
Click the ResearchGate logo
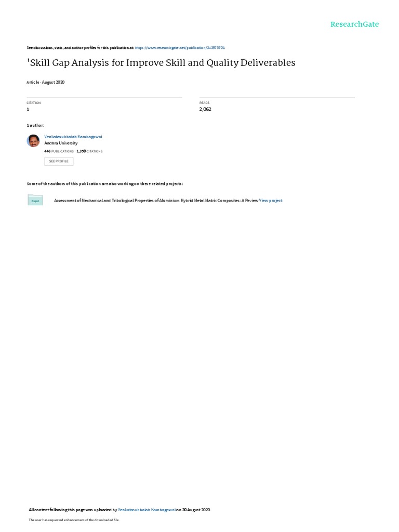(354, 24)
